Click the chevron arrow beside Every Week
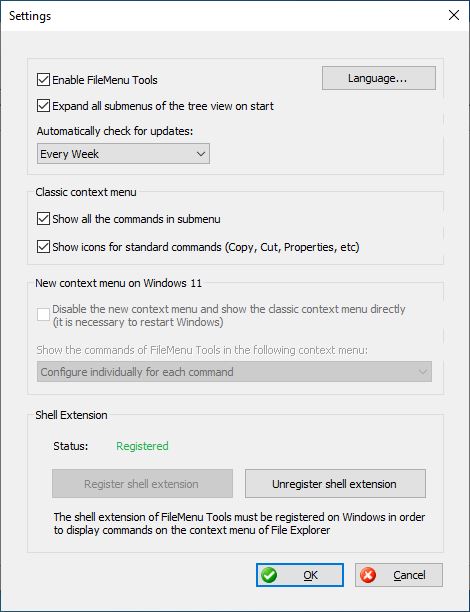This screenshot has height=612, width=470. (201, 154)
